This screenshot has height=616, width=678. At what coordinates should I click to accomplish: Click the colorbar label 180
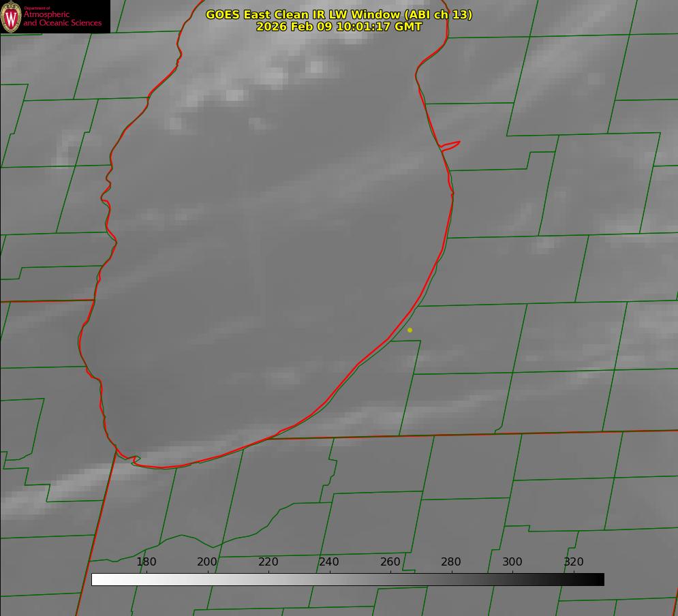(x=147, y=561)
